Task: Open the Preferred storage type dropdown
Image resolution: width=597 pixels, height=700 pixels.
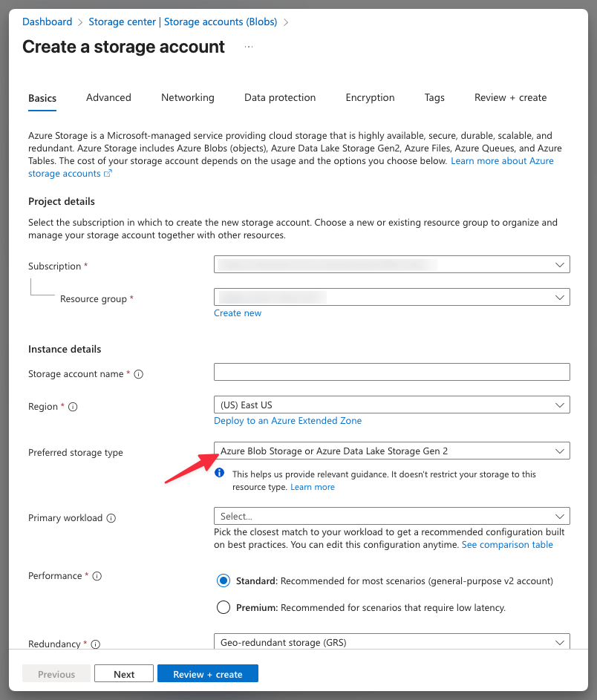Action: point(391,451)
